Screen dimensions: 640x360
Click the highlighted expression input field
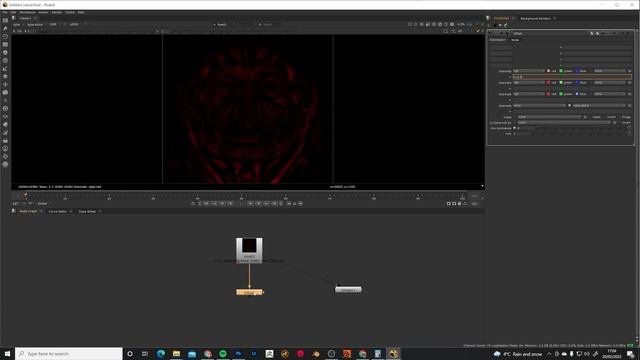[572, 77]
